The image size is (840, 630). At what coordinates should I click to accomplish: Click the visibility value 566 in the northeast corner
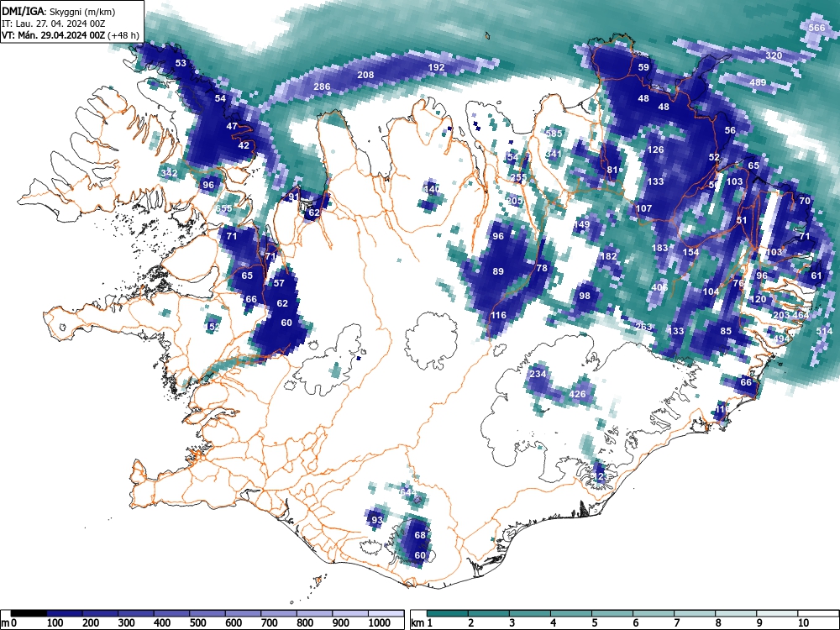click(x=816, y=28)
